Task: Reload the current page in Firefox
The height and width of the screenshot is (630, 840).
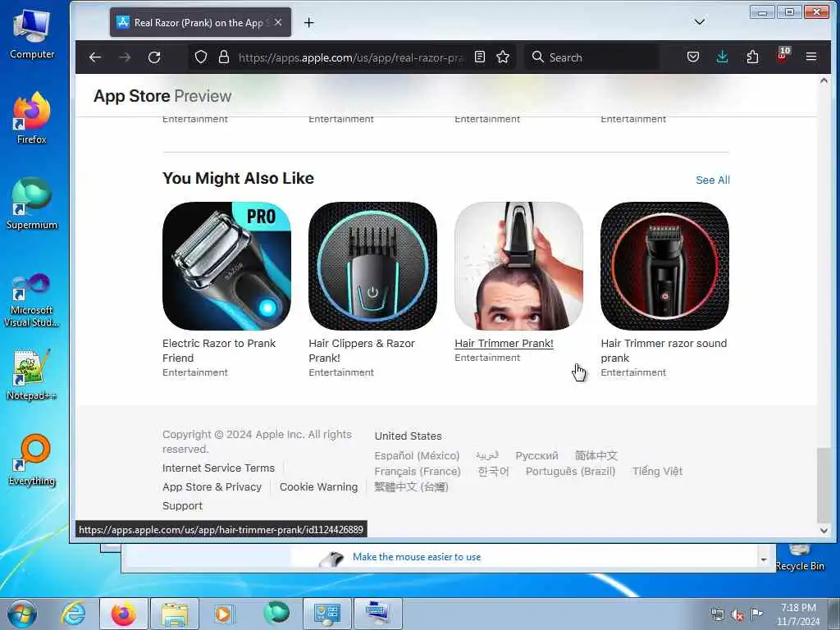Action: 154,57
